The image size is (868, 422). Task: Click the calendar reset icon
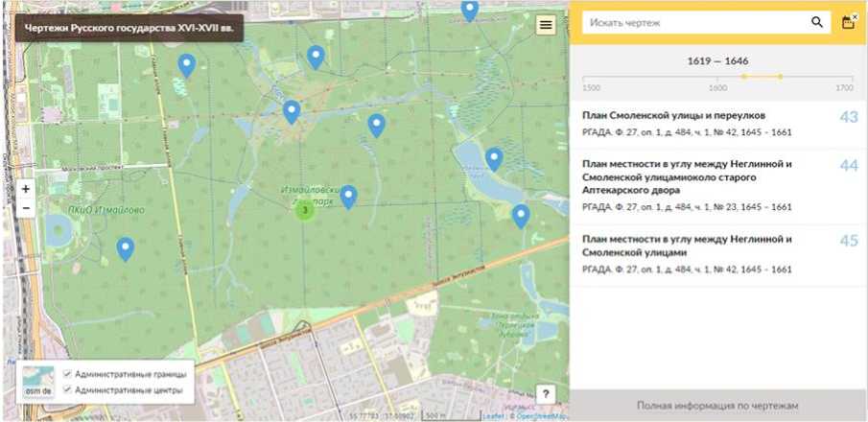point(848,22)
